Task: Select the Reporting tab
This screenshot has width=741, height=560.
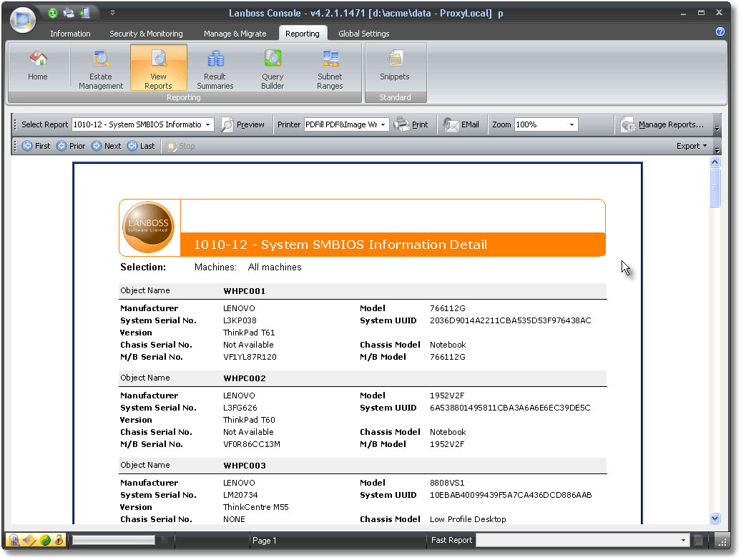Action: click(303, 34)
